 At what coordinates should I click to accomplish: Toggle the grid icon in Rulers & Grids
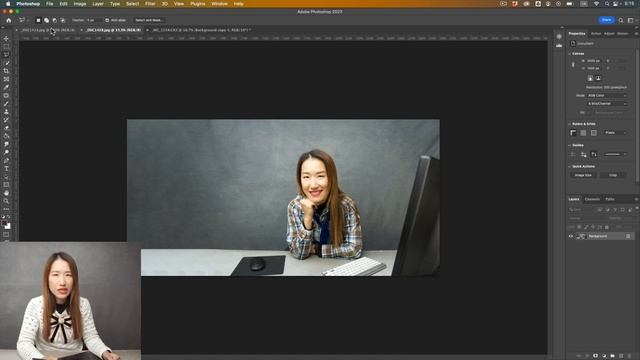[583, 133]
